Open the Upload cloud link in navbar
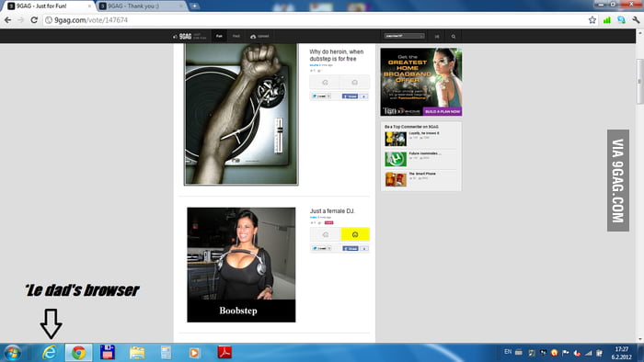 point(259,37)
